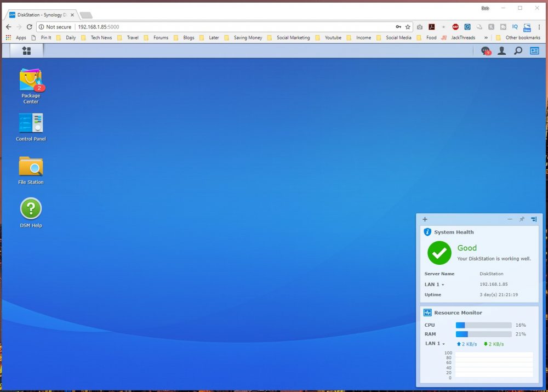Viewport: 548px width, 392px height.
Task: Show hidden bookmarks with double chevron
Action: 486,37
